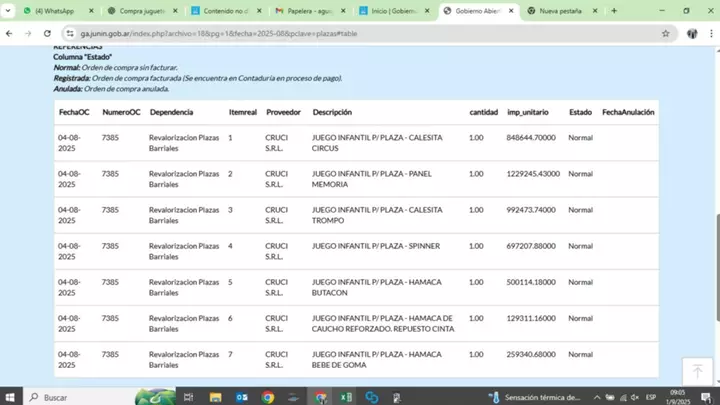Image resolution: width=720 pixels, height=405 pixels.
Task: Select the Descripción column header
Action: pyautogui.click(x=332, y=112)
